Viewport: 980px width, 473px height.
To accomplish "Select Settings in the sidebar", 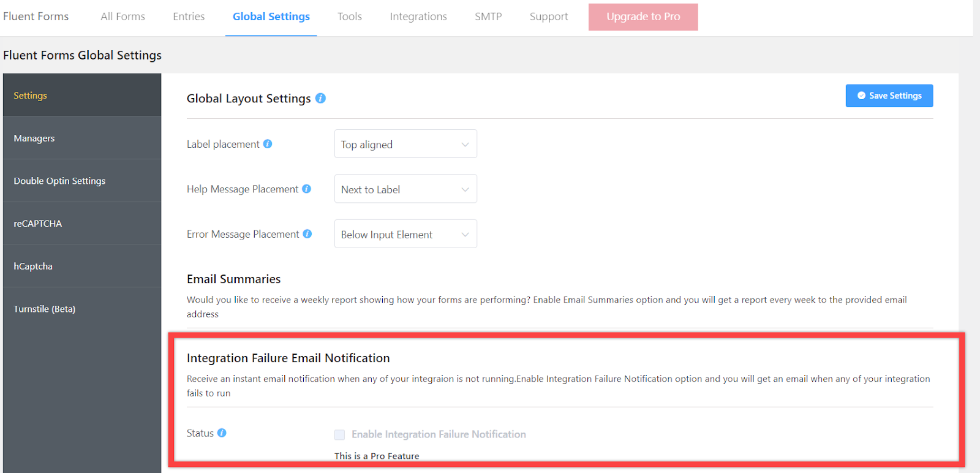I will [82, 95].
